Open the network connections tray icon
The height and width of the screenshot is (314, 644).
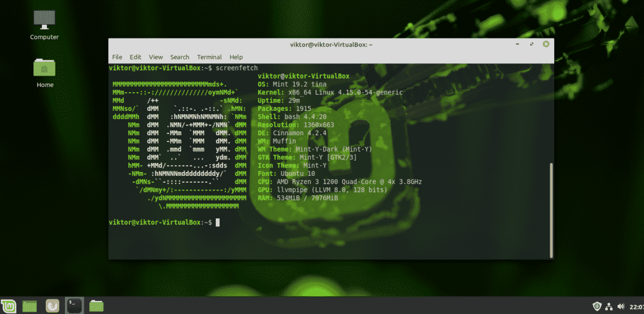(x=609, y=306)
